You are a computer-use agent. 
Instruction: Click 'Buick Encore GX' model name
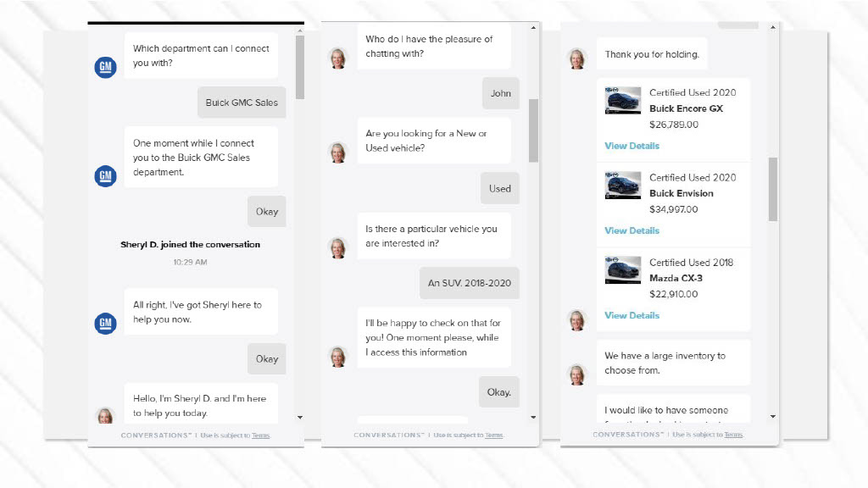click(x=687, y=108)
